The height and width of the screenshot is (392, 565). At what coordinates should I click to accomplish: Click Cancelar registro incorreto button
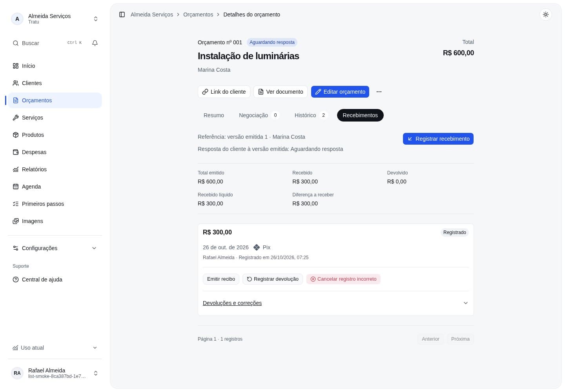tap(343, 279)
